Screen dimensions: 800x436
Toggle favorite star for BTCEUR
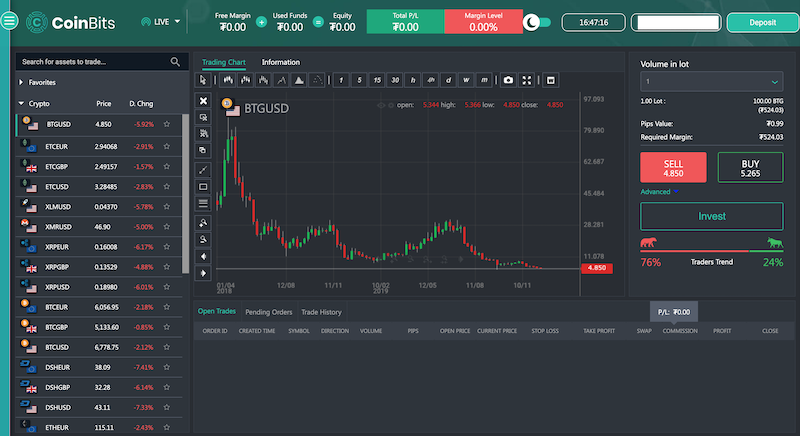coord(167,307)
